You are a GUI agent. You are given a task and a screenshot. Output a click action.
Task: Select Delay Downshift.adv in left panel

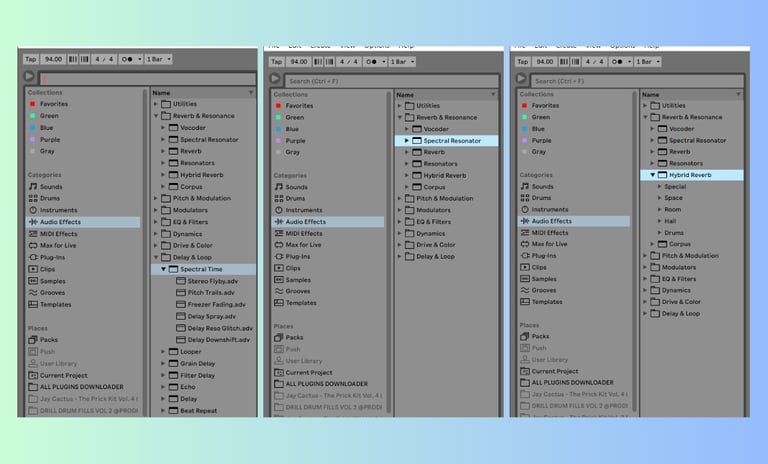[x=213, y=340]
